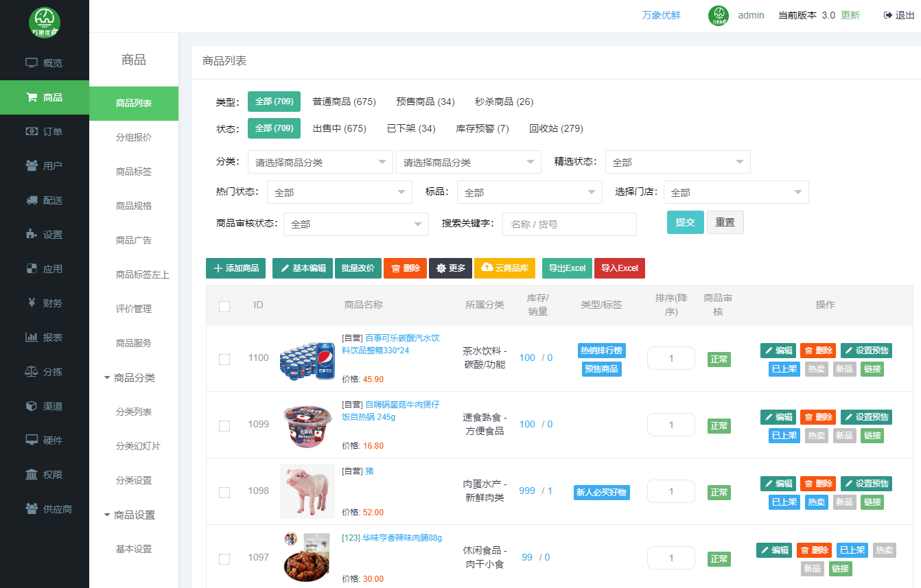Click the 搜索关键字 name/SKU input field
921x588 pixels.
tap(569, 224)
